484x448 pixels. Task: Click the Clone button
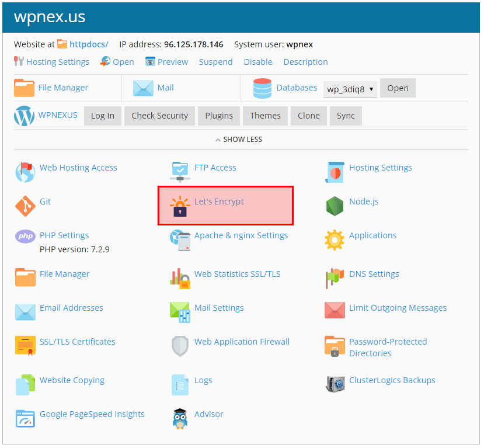(309, 116)
